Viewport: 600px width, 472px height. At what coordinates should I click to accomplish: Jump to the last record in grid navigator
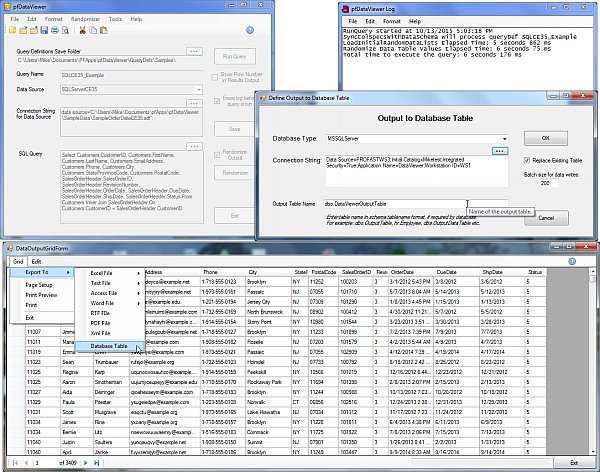(96, 463)
